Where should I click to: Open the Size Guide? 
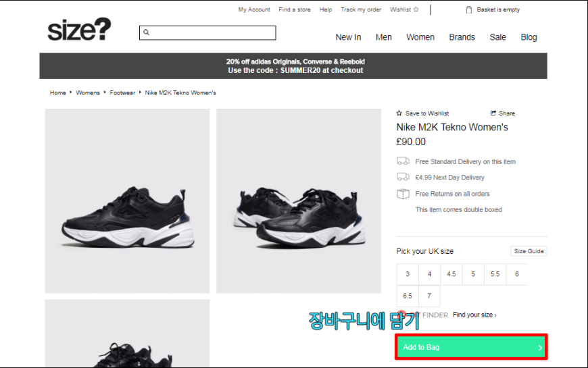coord(529,251)
